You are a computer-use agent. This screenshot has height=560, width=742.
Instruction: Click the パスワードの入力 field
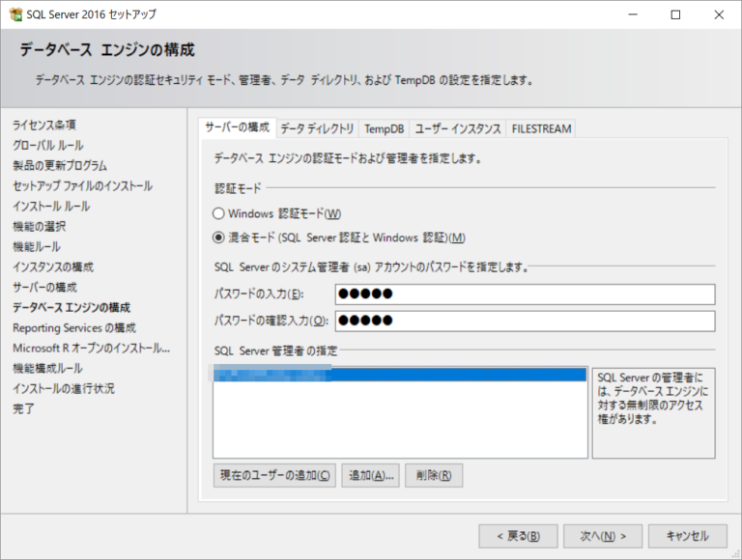524,294
